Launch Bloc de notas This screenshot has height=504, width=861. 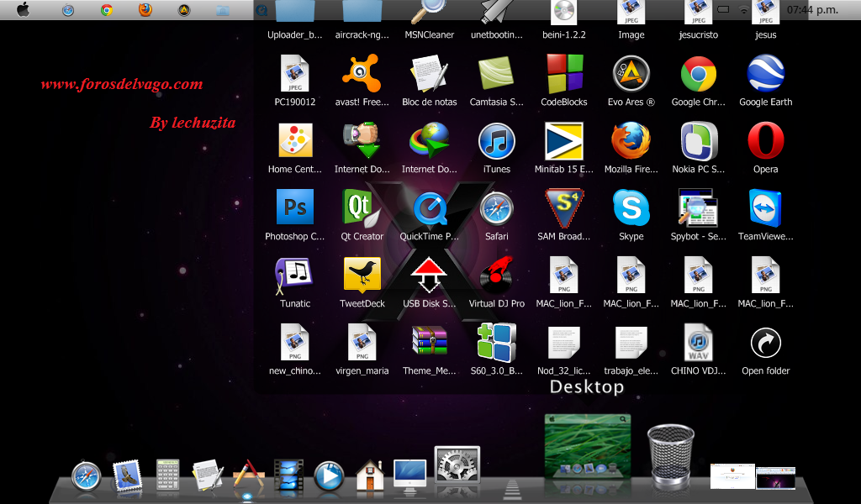[x=430, y=73]
